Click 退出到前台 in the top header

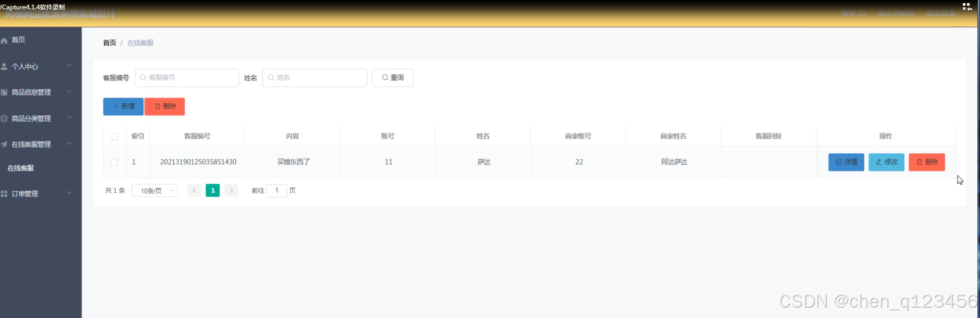click(896, 13)
